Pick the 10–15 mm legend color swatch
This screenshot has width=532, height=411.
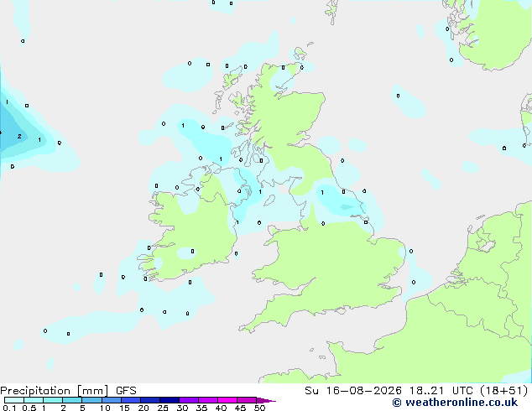tap(111, 400)
